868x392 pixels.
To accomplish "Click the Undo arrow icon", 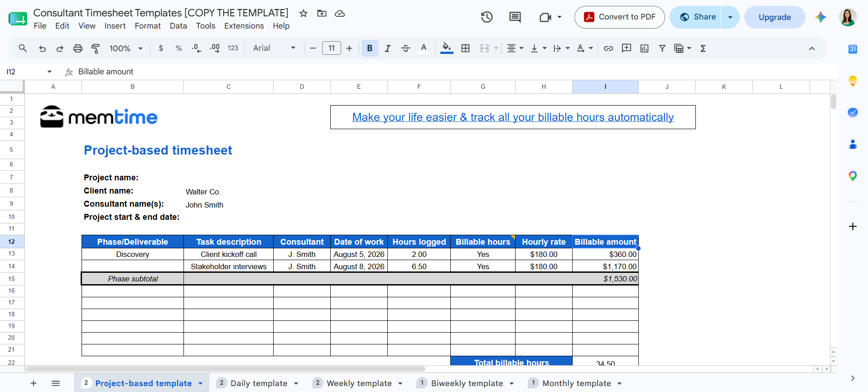I will point(42,48).
